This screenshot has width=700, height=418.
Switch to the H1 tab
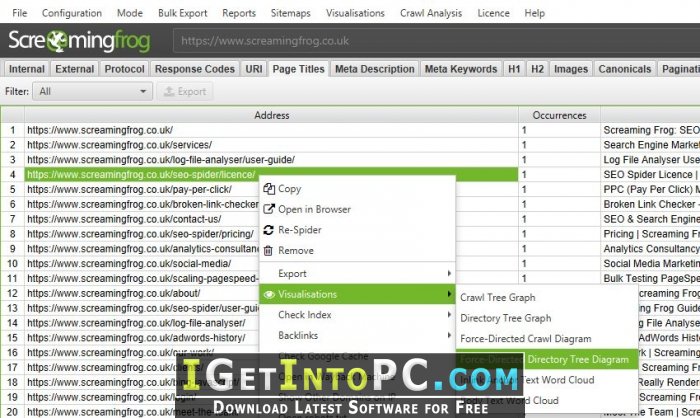(x=514, y=69)
